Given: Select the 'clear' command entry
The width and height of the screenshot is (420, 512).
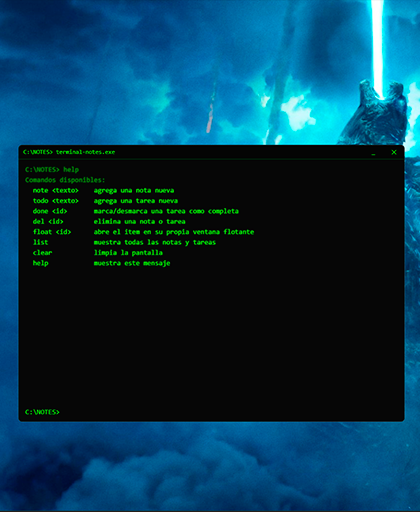Looking at the screenshot, I should [x=42, y=253].
